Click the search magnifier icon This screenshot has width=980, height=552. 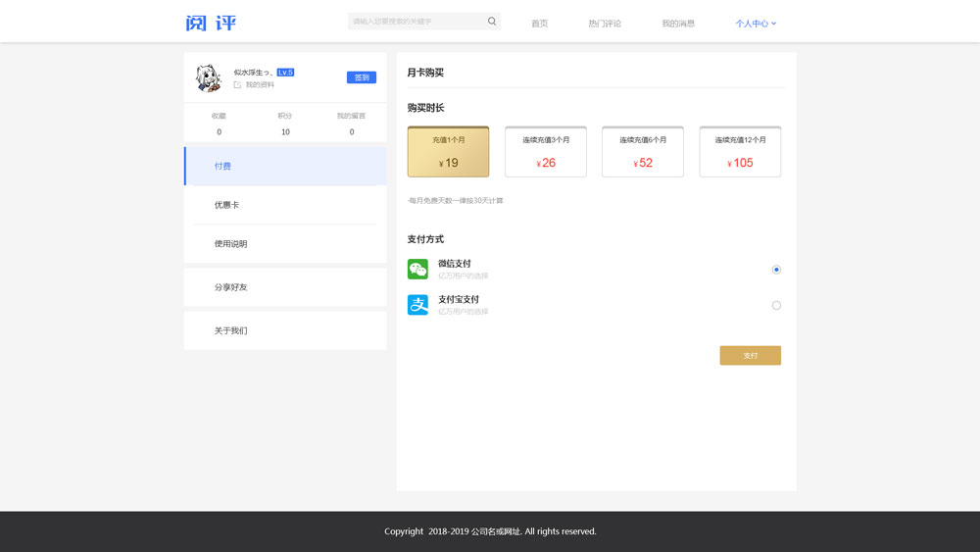(x=492, y=22)
